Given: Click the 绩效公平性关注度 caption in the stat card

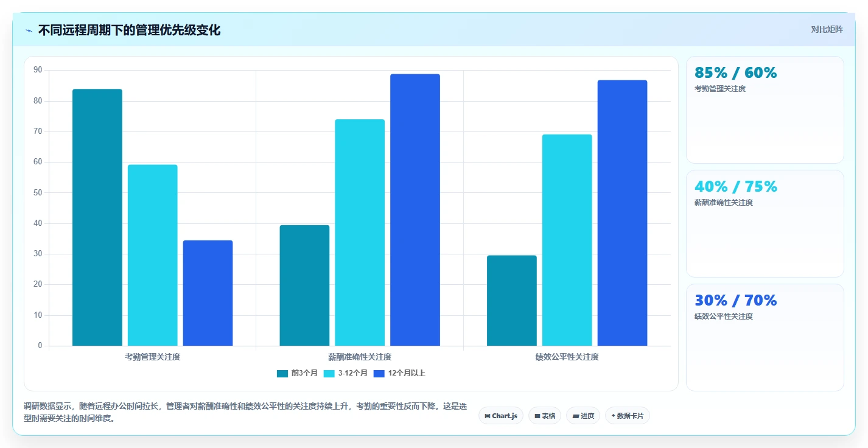Looking at the screenshot, I should pos(724,317).
